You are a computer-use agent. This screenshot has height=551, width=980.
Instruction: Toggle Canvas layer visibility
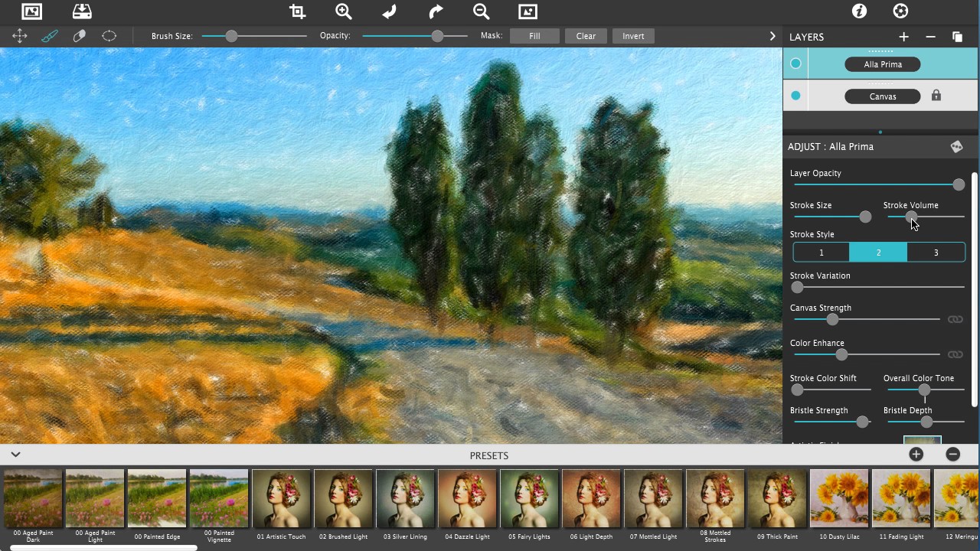coord(795,96)
